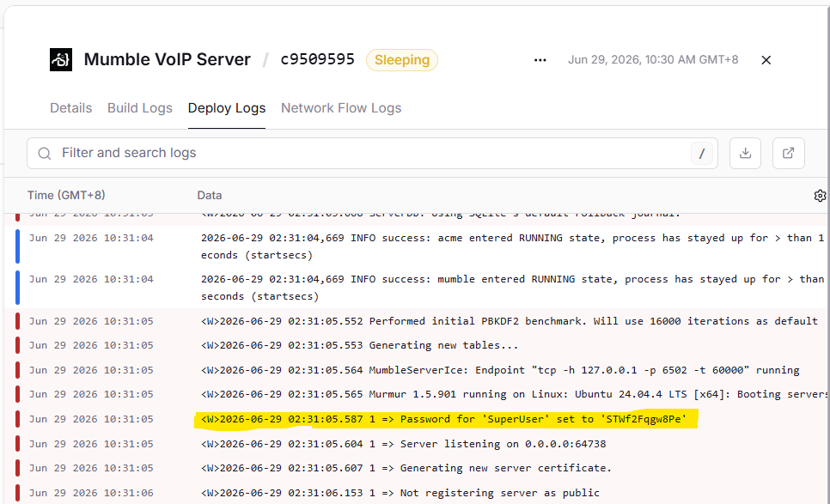Click the Mumble VoIP Server logo icon

click(61, 60)
